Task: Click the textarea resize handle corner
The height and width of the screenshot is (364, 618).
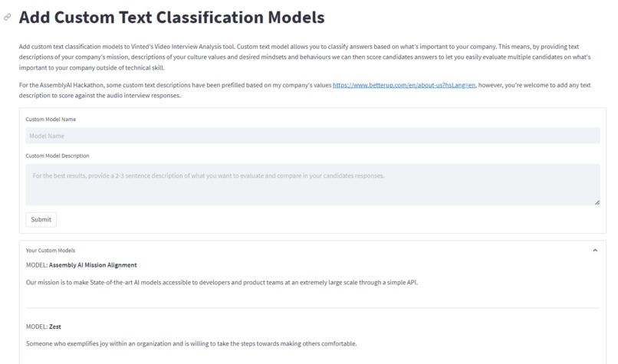Action: coord(597,202)
